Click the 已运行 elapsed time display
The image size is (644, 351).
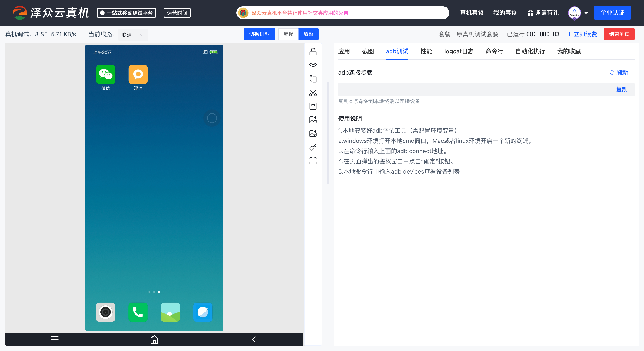(x=533, y=34)
